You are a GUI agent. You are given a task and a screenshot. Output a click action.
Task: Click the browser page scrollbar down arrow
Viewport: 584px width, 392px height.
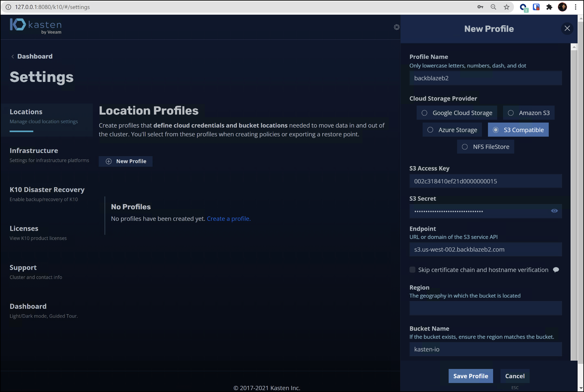click(581, 388)
